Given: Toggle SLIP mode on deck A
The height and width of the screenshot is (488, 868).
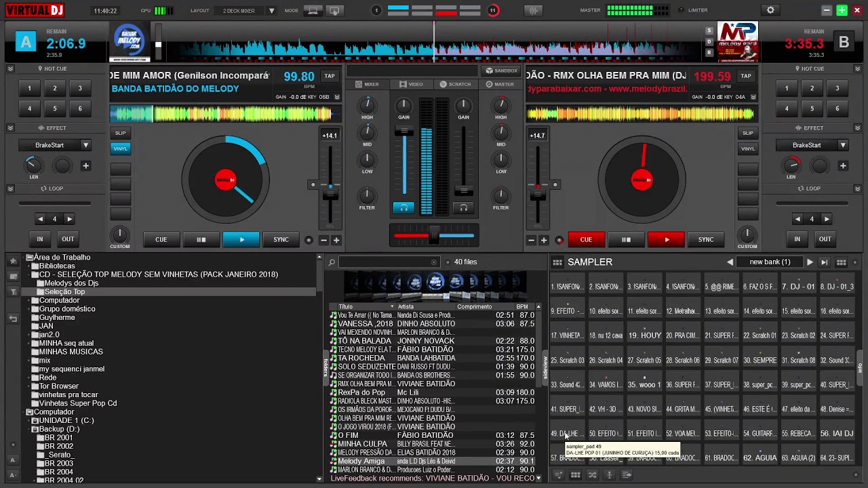Looking at the screenshot, I should [x=120, y=133].
